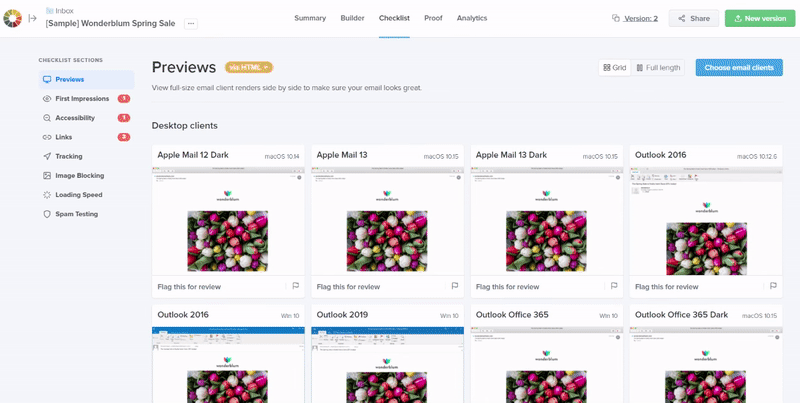Click the Litmus color wheel logo
Viewport: 800px width, 403px height.
pos(12,18)
